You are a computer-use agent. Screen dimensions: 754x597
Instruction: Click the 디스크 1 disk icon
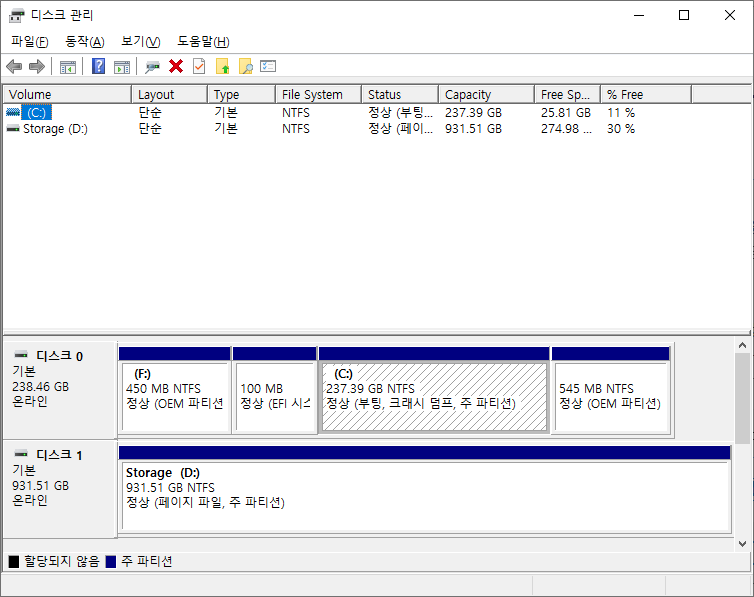tap(21, 454)
